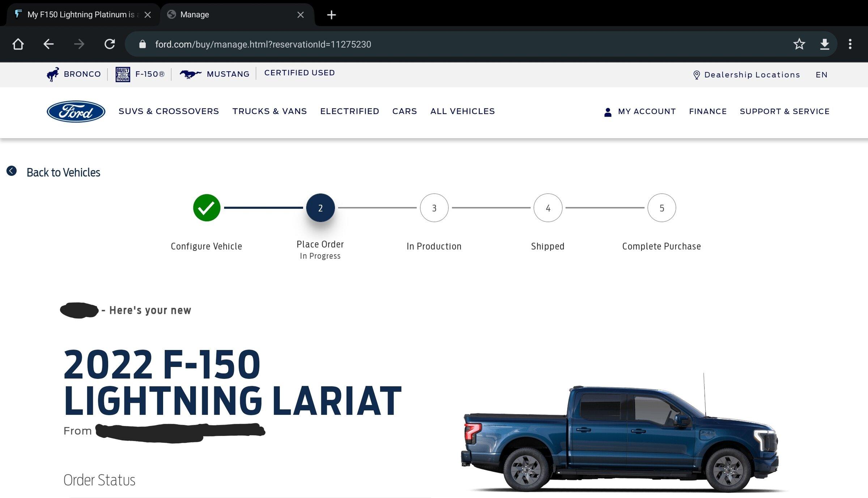Click the Place Order step label
The height and width of the screenshot is (498, 868).
(x=320, y=244)
